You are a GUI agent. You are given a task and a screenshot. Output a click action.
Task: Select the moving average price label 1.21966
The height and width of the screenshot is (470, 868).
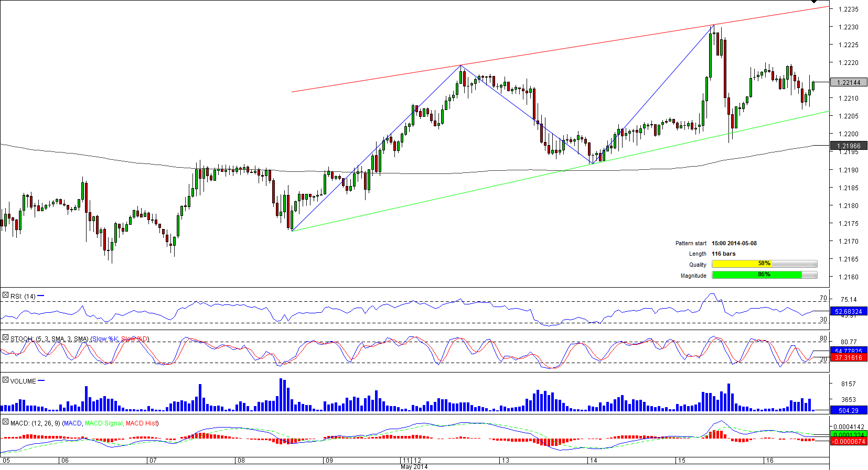pyautogui.click(x=849, y=146)
